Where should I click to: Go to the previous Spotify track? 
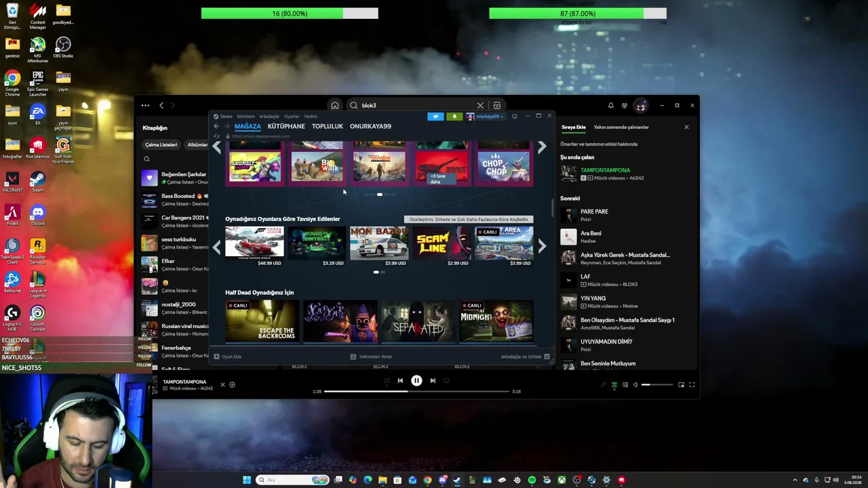(400, 381)
